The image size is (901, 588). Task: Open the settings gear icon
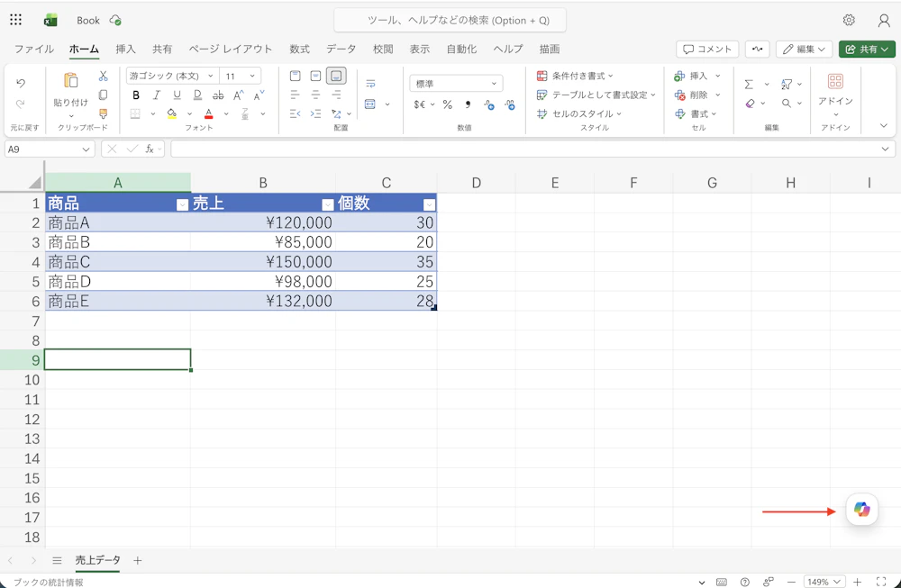click(849, 20)
